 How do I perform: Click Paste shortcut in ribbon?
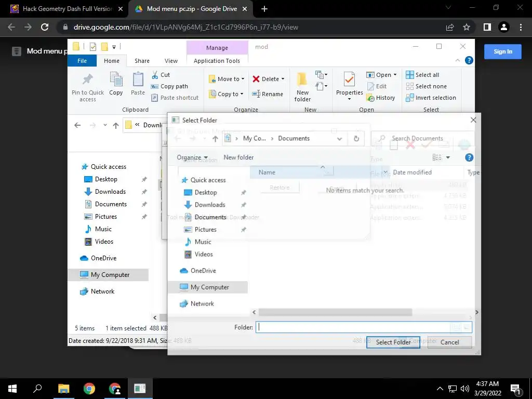coord(175,98)
